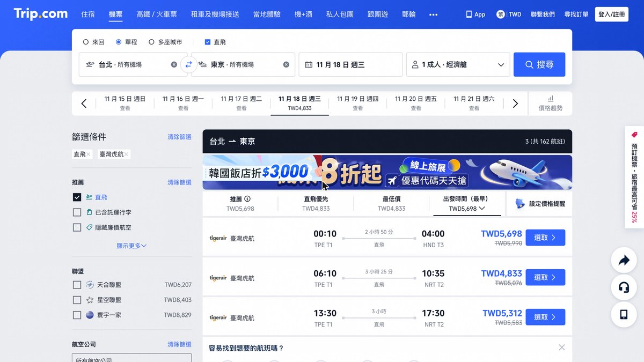
Task: Clear filters in the 航空公司 section
Action: (179, 344)
